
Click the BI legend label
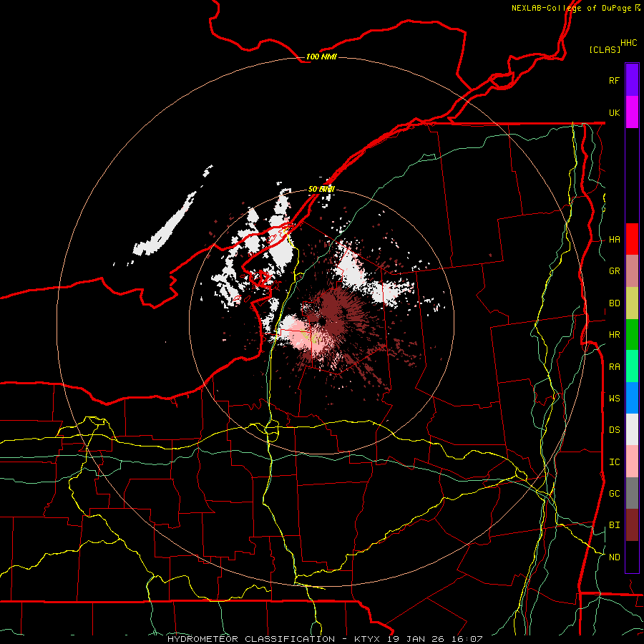click(614, 525)
